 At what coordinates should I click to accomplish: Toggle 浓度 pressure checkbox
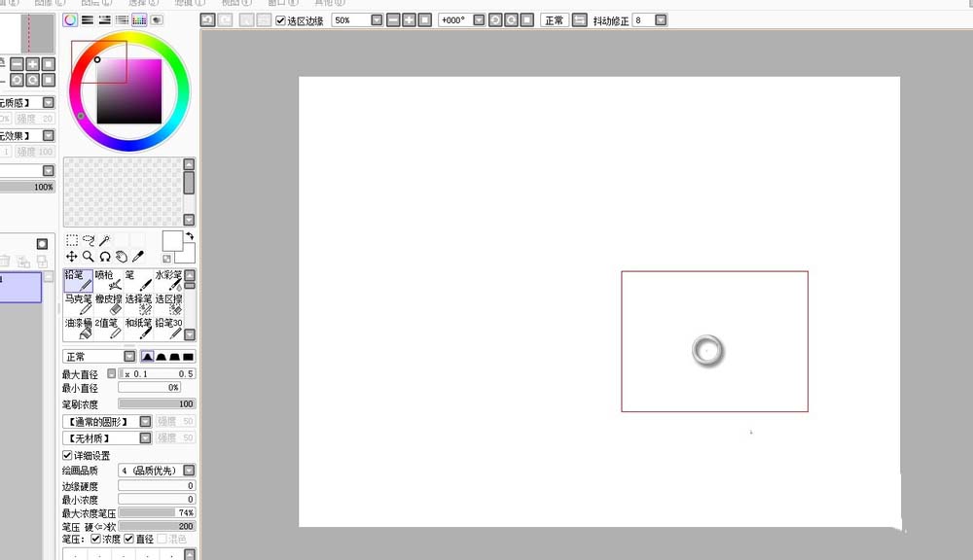95,539
